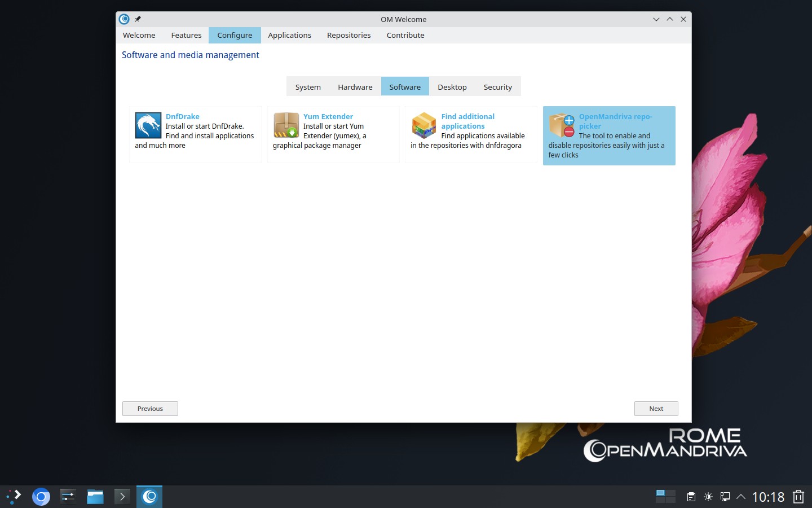Click the clock showing 10:18

pos(768,497)
